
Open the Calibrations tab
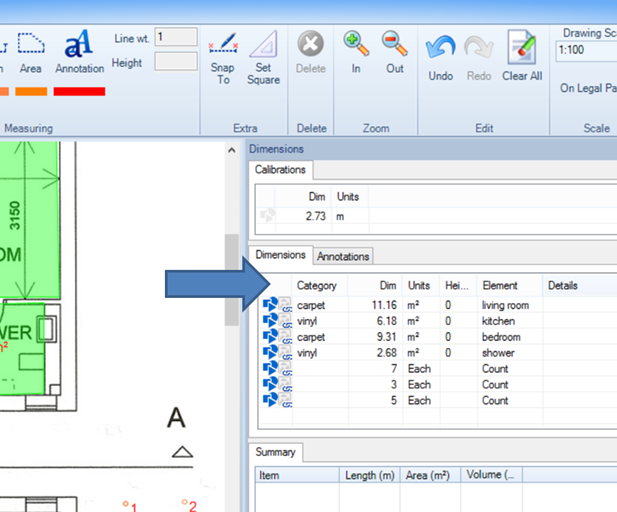click(x=280, y=170)
